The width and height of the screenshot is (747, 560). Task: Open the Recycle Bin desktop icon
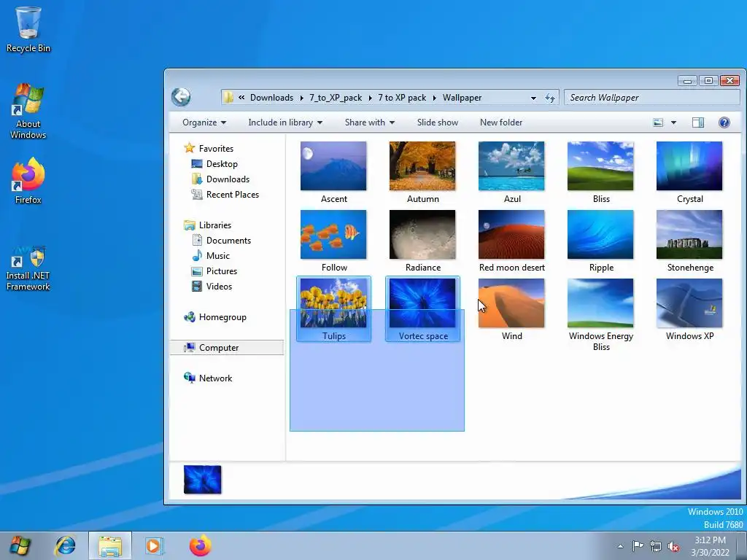tap(28, 29)
